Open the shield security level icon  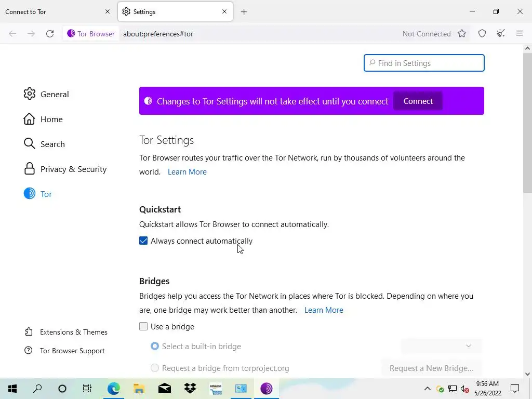click(x=482, y=34)
